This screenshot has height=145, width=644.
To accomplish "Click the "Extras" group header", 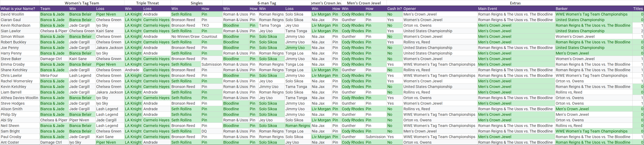I will click(515, 3).
